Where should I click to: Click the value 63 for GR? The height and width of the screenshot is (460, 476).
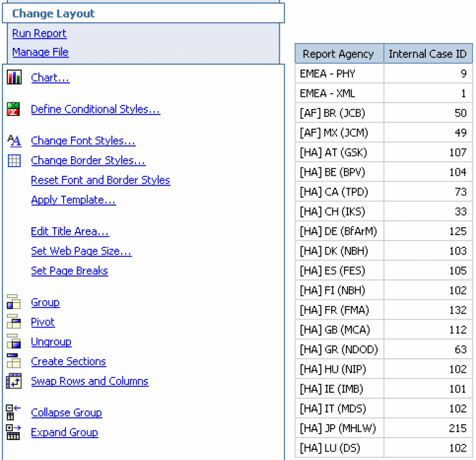pyautogui.click(x=460, y=350)
